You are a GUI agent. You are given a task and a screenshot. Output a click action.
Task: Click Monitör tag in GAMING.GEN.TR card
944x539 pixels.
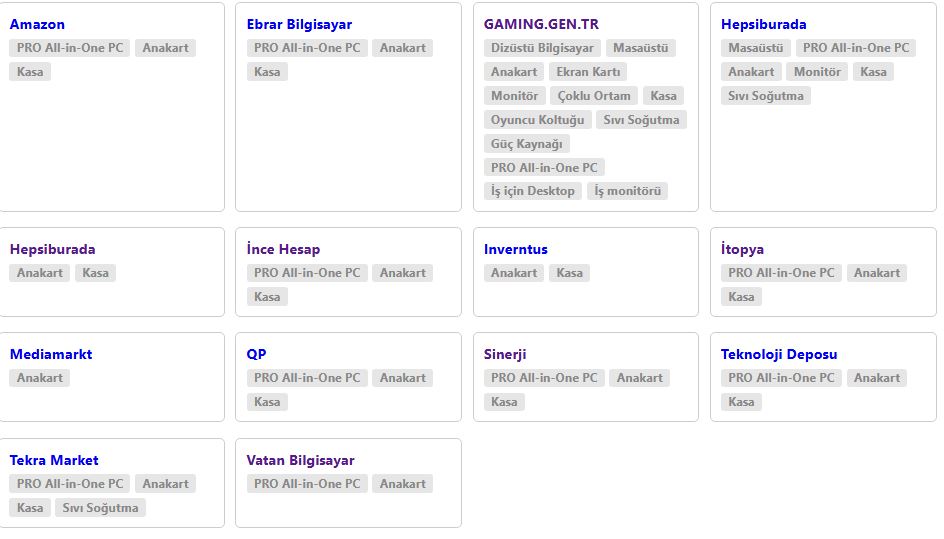click(x=515, y=96)
